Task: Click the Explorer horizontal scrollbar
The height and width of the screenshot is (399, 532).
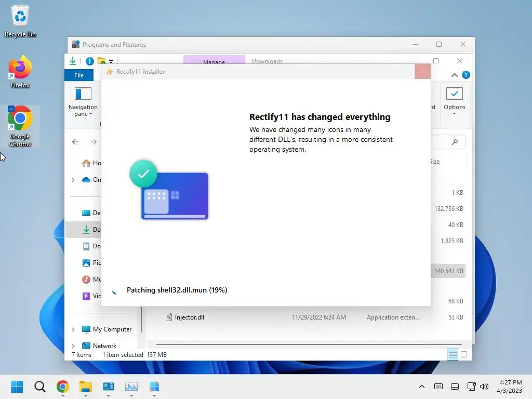Action: 309,344
